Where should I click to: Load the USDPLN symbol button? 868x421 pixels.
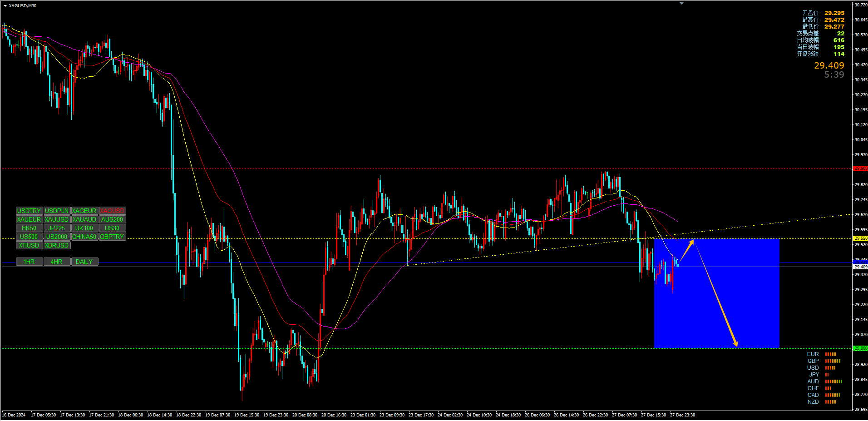(57, 211)
